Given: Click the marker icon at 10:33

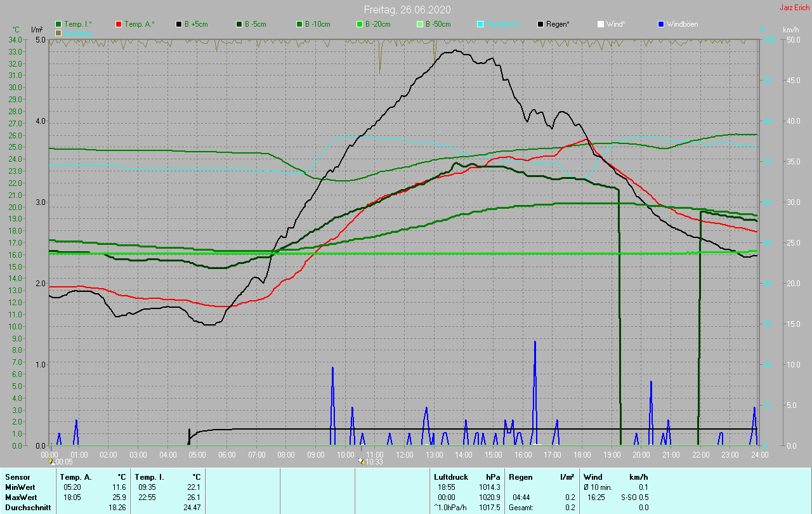Looking at the screenshot, I should pos(361,461).
